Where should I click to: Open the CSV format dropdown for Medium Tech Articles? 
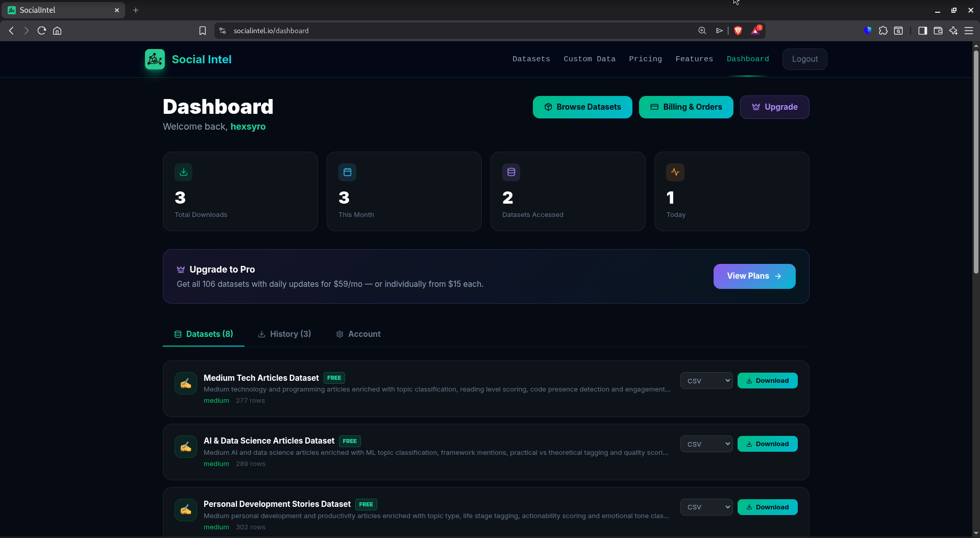tap(706, 380)
